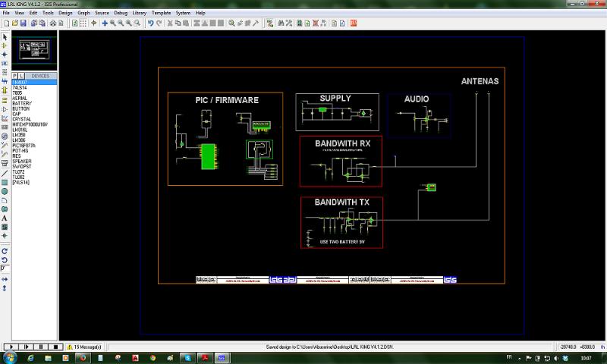The width and height of the screenshot is (607, 364).
Task: Start simulation with Play button
Action: [x=11, y=347]
